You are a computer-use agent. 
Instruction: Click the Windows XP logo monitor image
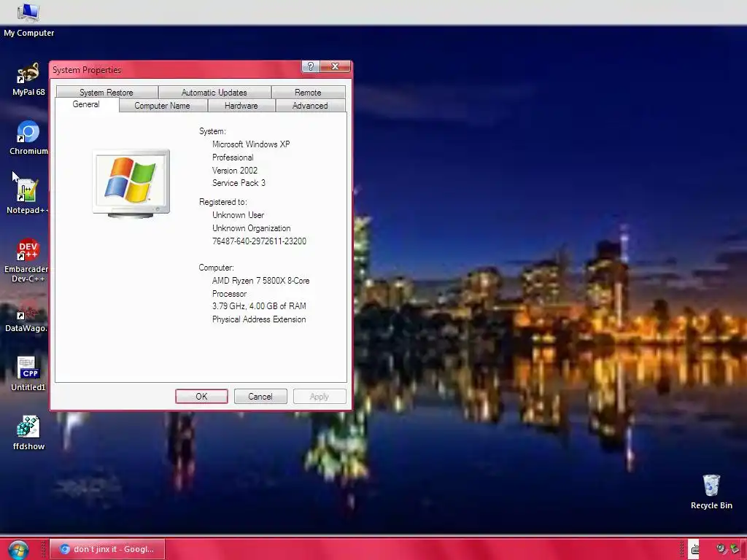coord(131,183)
